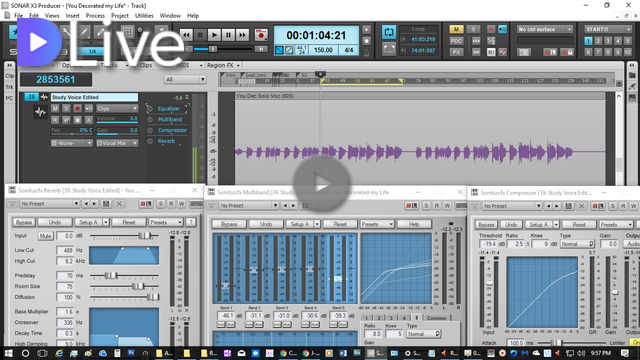Screen dimensions: 640x360
Task: Solo track 39 with S button
Action: [66, 109]
